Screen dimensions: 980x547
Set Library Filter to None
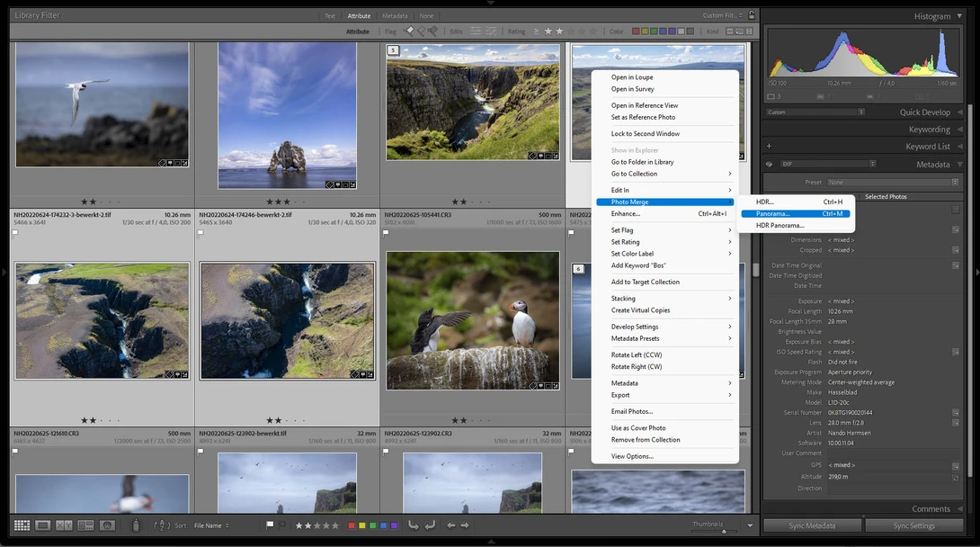coord(426,15)
